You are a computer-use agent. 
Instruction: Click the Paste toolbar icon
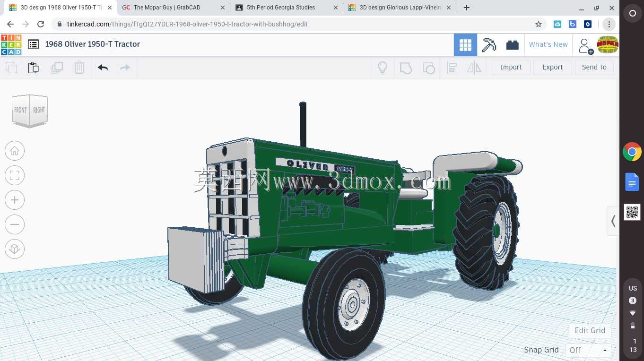coord(34,68)
